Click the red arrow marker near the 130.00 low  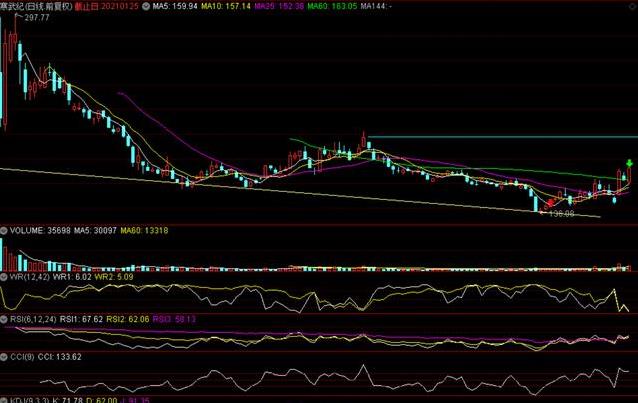point(549,202)
